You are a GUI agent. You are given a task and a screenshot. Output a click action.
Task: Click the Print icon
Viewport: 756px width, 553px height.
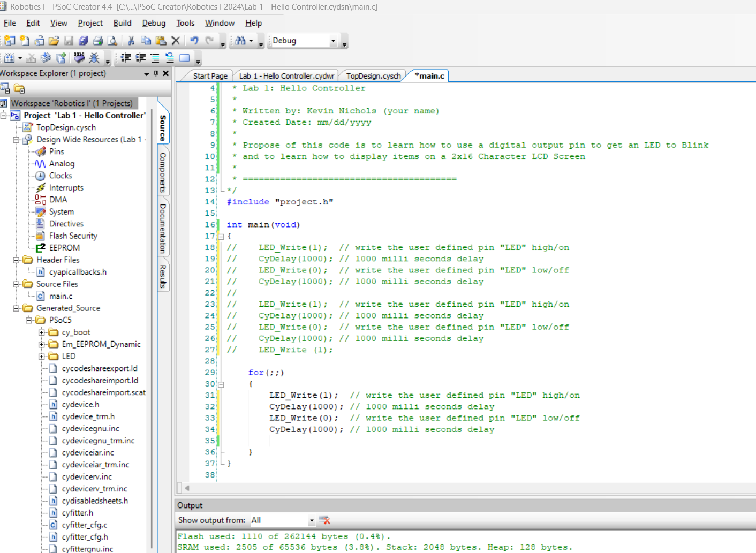[x=97, y=41]
